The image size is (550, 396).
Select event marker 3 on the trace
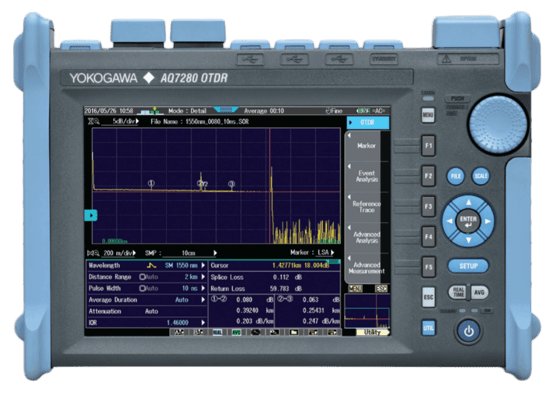[232, 184]
